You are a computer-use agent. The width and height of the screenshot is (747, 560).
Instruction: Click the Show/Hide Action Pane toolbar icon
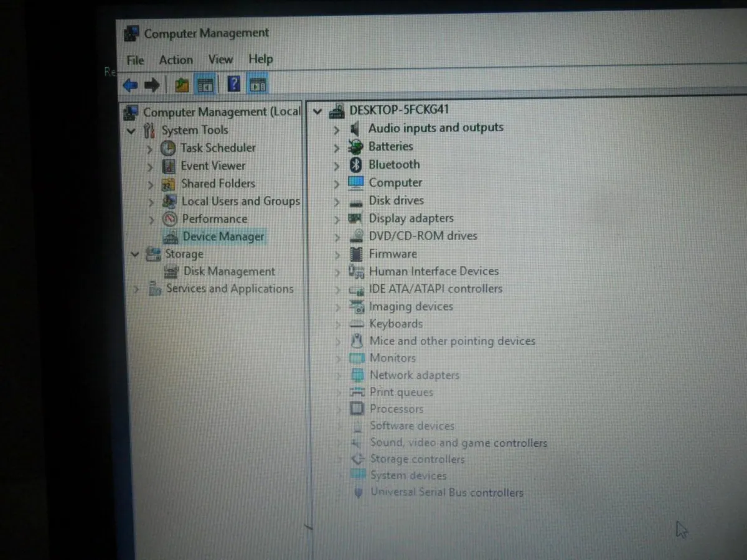pyautogui.click(x=257, y=83)
